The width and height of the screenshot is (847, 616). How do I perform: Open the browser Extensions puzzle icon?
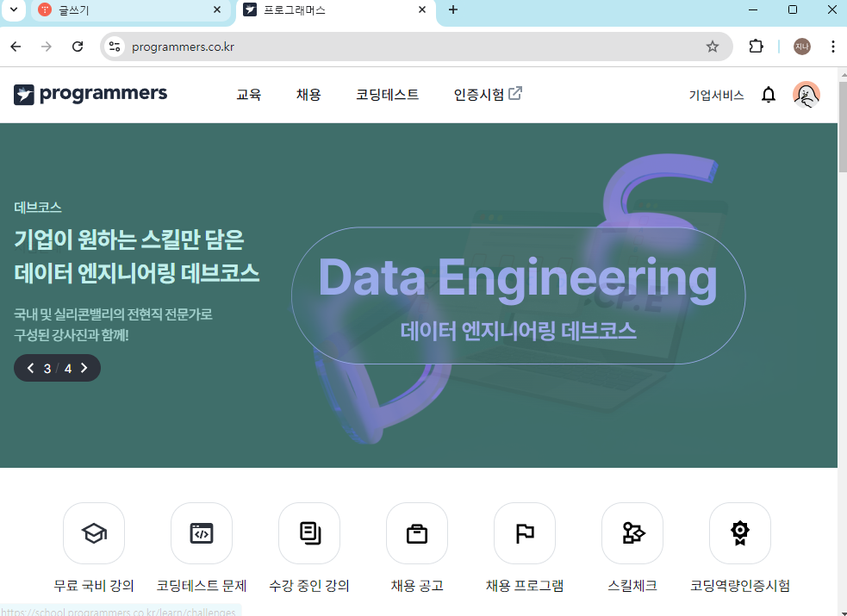pyautogui.click(x=757, y=47)
